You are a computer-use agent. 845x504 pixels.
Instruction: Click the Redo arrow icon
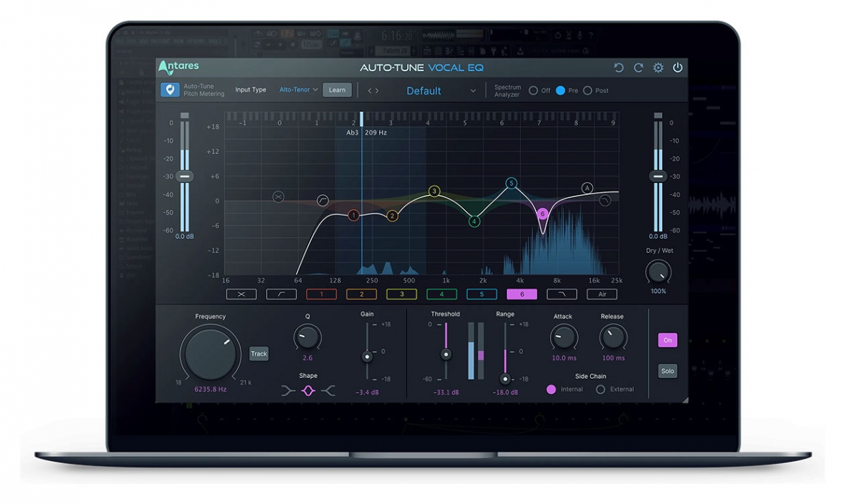639,68
